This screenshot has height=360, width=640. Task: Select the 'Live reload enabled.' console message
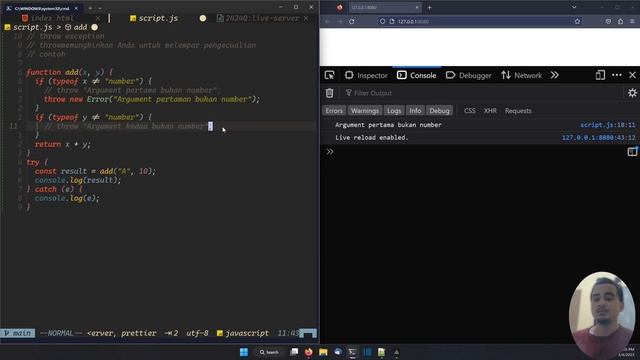[x=371, y=138]
